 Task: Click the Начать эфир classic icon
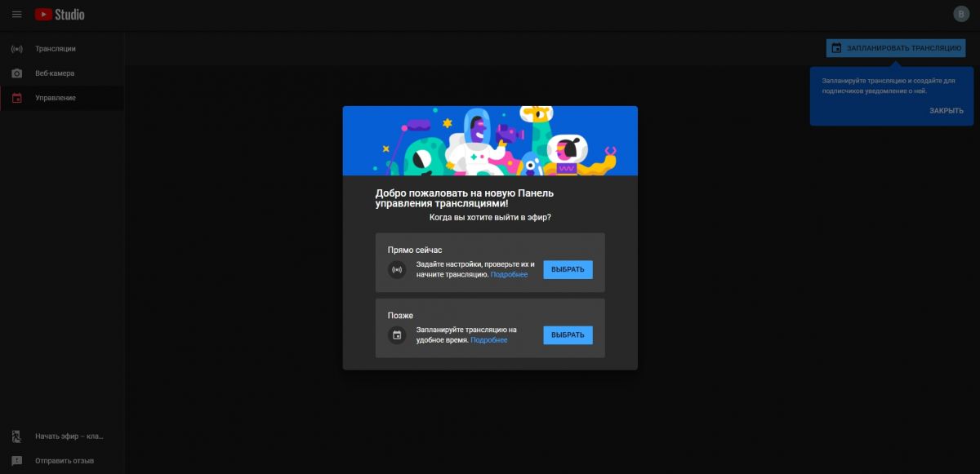[16, 436]
